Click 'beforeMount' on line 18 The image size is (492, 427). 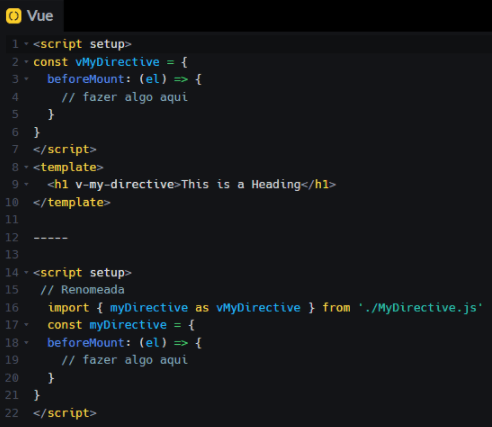tap(86, 343)
